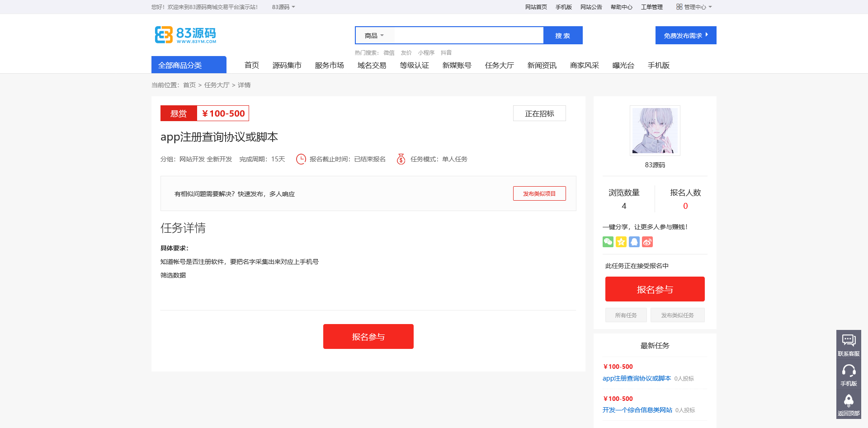The height and width of the screenshot is (428, 868).
Task: Open 商家风采 nav tab
Action: [585, 65]
